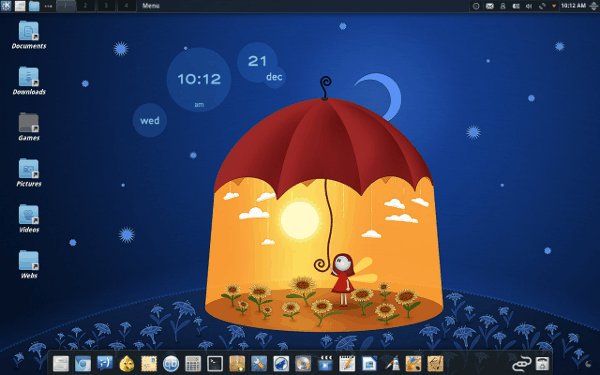Launch the blue globe dock icon
This screenshot has width=600, height=375.
tap(281, 364)
